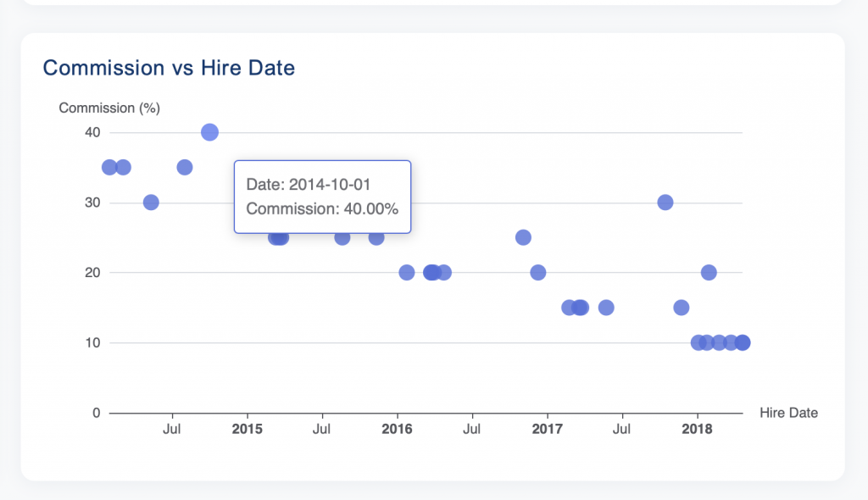The height and width of the screenshot is (500, 868).
Task: Click the tooltip showing Date 2014-10-01
Action: point(322,197)
